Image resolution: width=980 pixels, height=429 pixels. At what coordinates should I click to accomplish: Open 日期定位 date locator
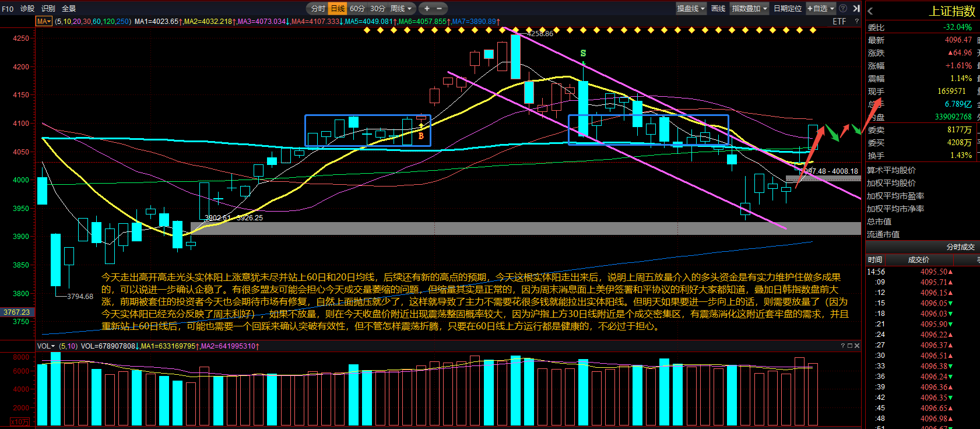[788, 8]
